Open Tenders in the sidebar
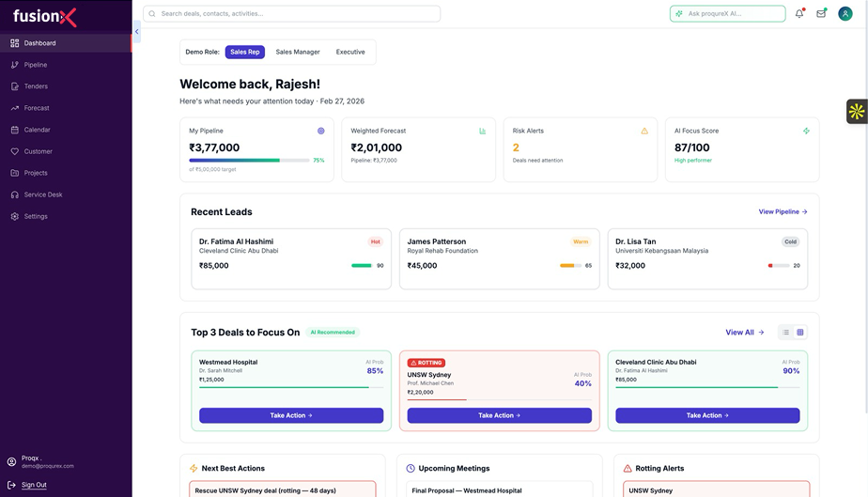The width and height of the screenshot is (868, 497). pyautogui.click(x=36, y=86)
